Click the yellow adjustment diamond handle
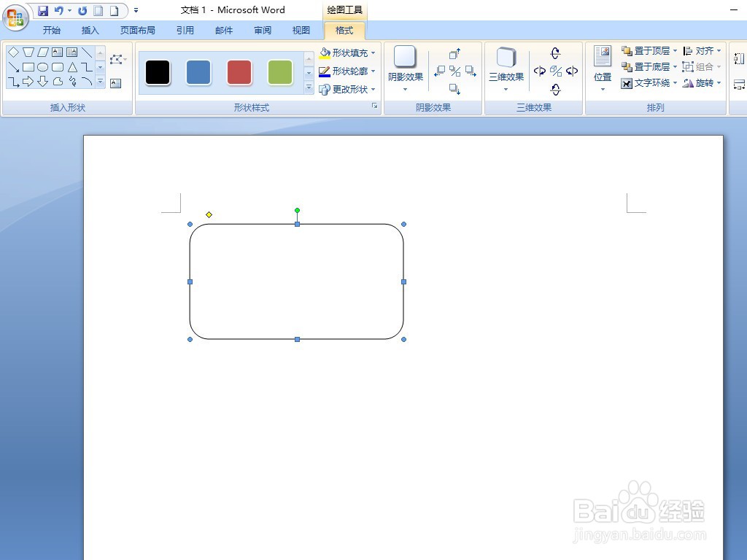747x560 pixels. (209, 215)
